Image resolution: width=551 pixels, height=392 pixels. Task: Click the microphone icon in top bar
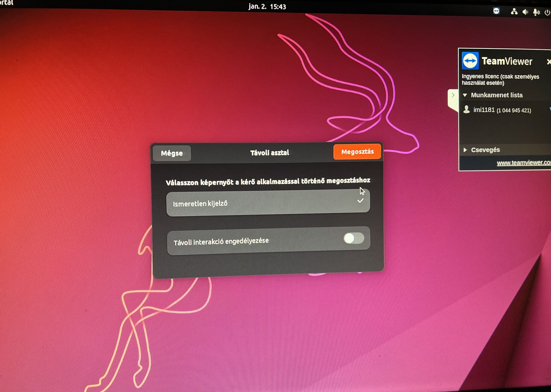(x=536, y=12)
